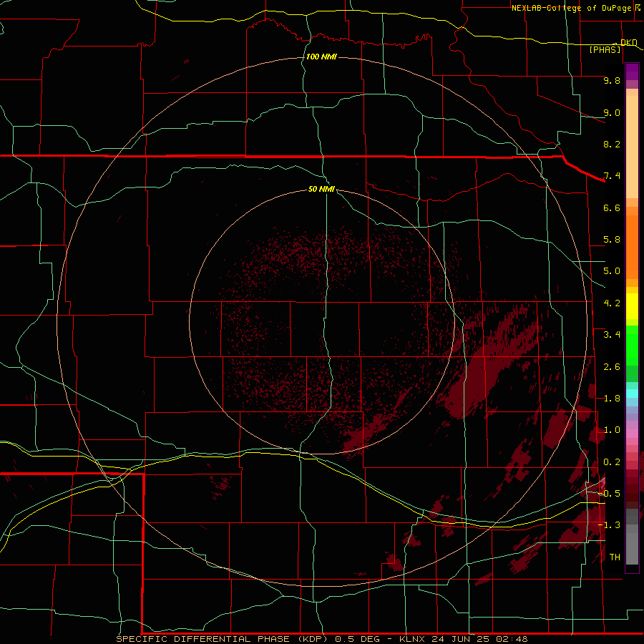This screenshot has height=644, width=644.
Task: Click the 50 NMI range ring label
Action: click(321, 189)
